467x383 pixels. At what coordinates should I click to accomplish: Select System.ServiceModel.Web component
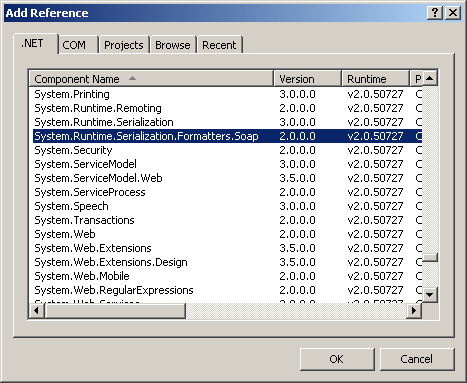(227, 178)
